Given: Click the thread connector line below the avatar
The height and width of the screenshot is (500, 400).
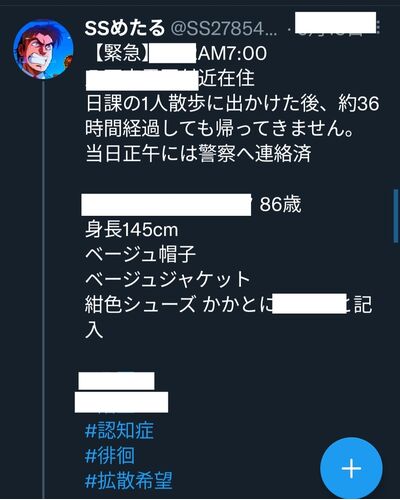Looking at the screenshot, I should (44, 289).
